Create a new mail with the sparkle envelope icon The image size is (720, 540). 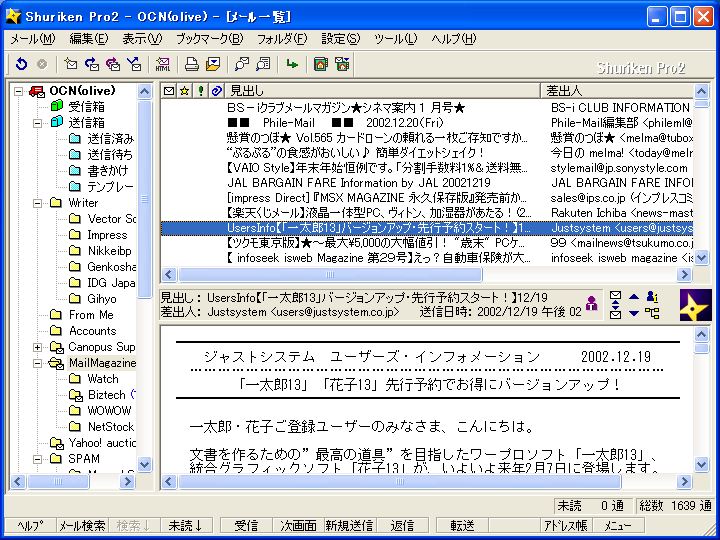tap(70, 64)
